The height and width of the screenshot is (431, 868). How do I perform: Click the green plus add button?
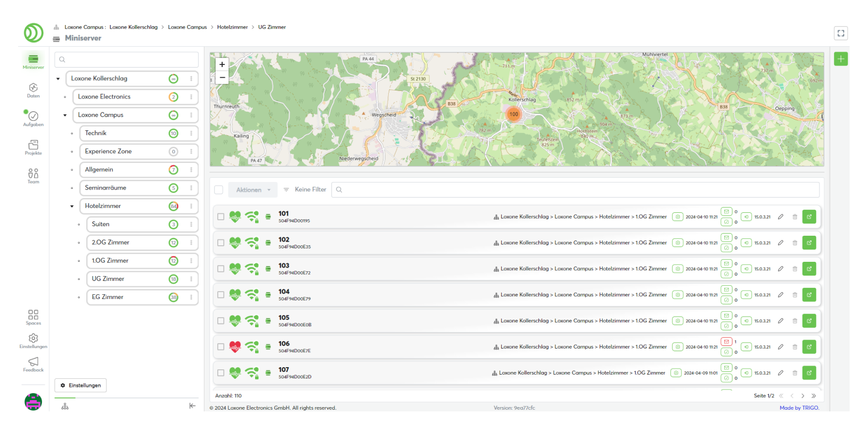840,59
